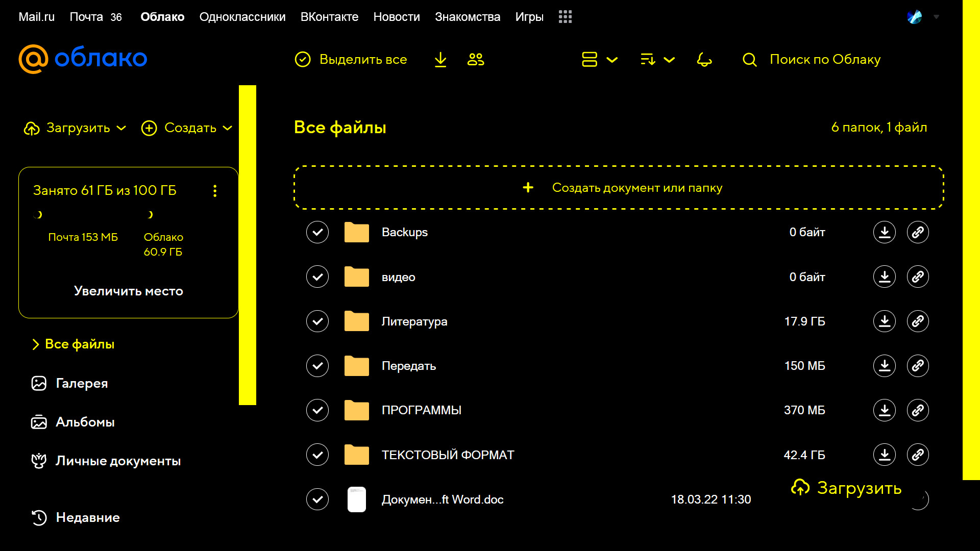Image resolution: width=980 pixels, height=551 pixels.
Task: Open ВКонтакте in top navigation
Action: pyautogui.click(x=329, y=17)
